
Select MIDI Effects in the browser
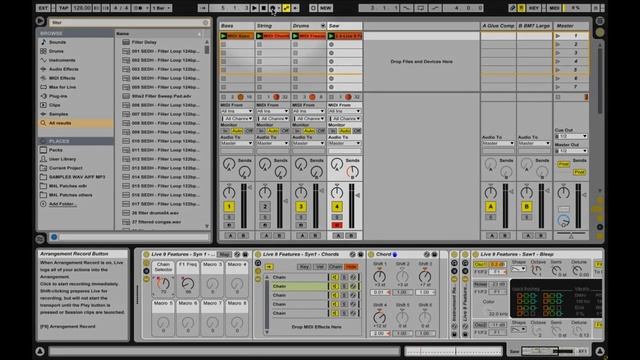pos(62,78)
